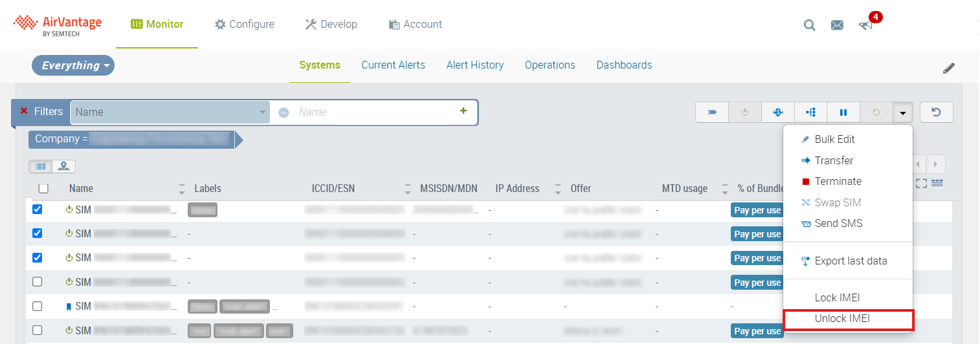Open notifications megaphone with badge 4
980x344 pixels.
coord(865,25)
